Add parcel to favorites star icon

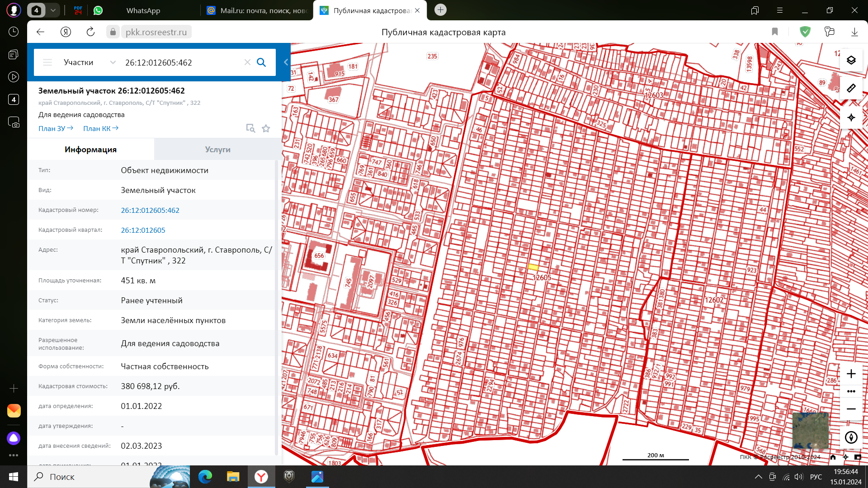266,128
